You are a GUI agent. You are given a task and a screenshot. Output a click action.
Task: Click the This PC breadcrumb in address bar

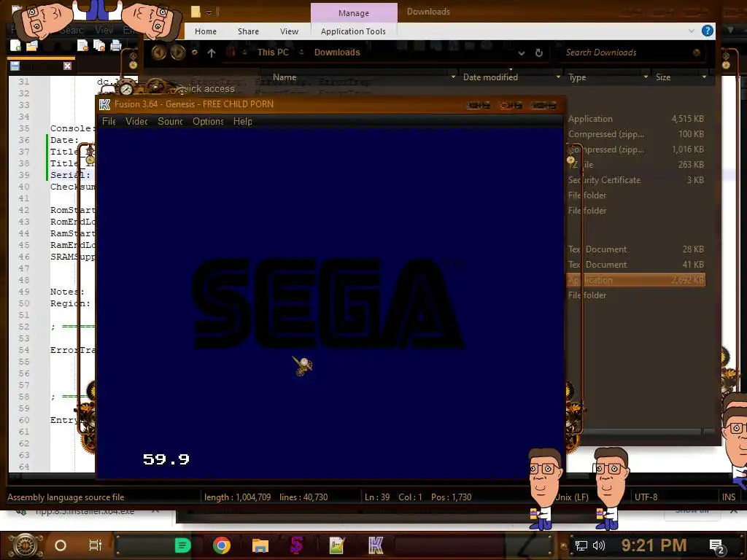click(x=273, y=52)
